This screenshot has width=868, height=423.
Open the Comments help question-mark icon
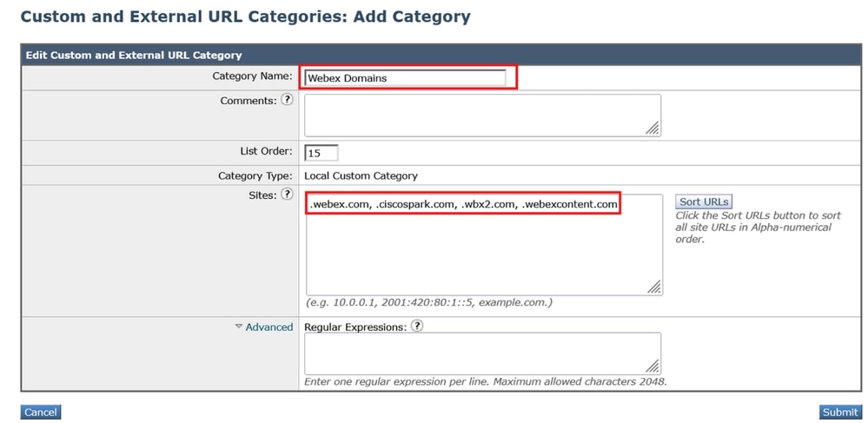coord(287,101)
